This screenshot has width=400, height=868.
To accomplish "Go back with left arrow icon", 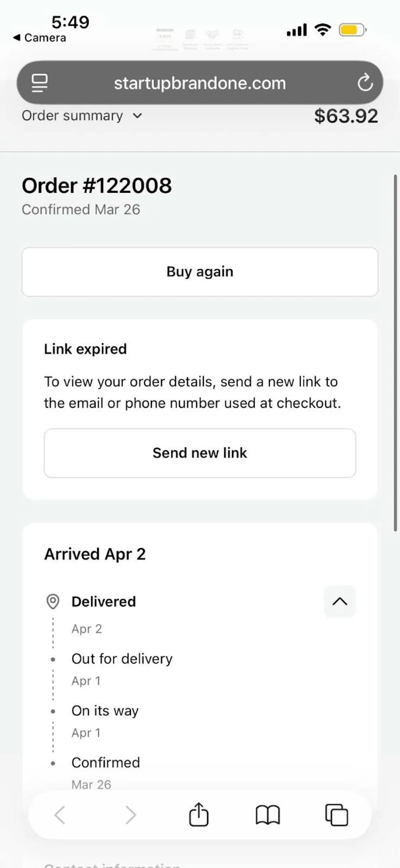I will click(x=60, y=815).
